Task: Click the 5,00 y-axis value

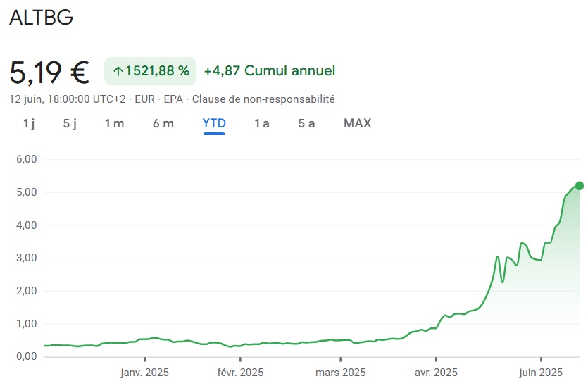Action: (x=27, y=192)
